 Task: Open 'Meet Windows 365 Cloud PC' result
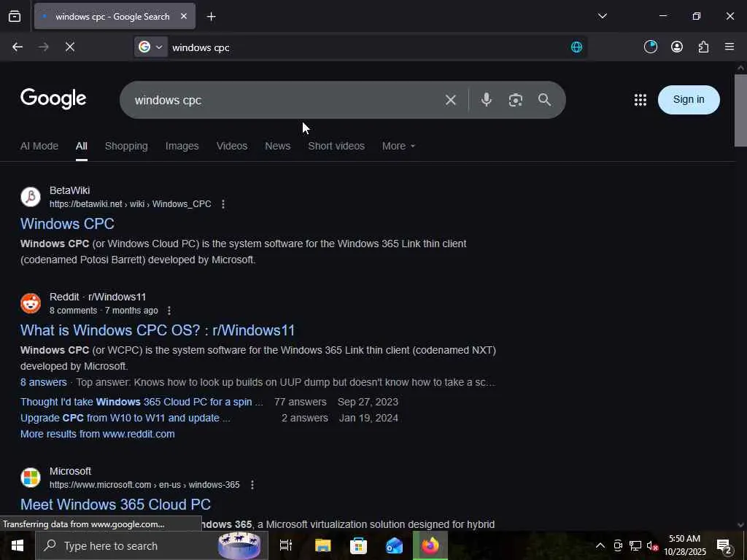point(116,505)
